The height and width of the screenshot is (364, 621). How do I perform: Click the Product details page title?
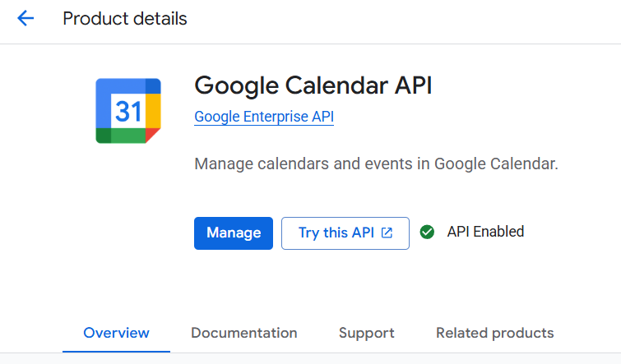(x=125, y=18)
